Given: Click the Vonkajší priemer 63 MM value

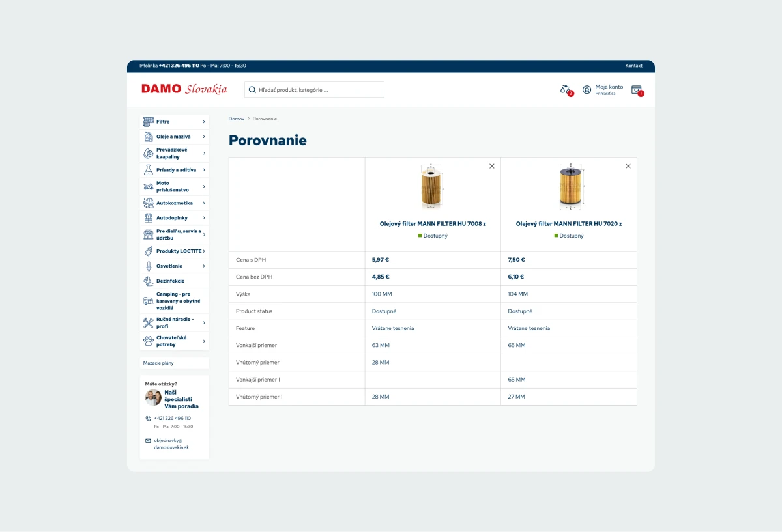Looking at the screenshot, I should 381,345.
